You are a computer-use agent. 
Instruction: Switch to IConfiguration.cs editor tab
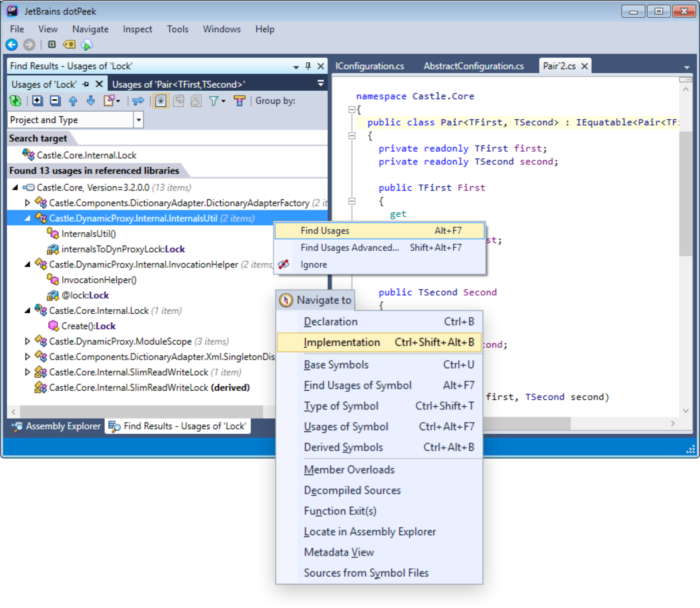point(370,66)
